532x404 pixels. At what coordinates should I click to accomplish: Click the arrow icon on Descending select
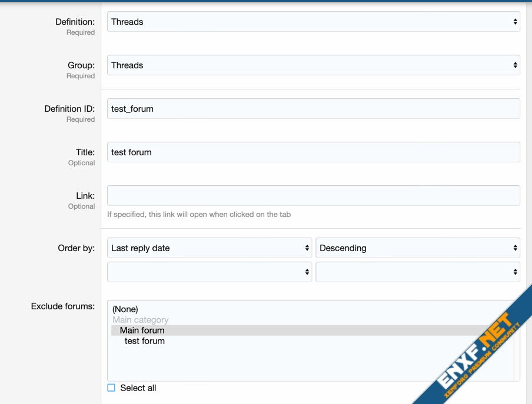tap(515, 248)
